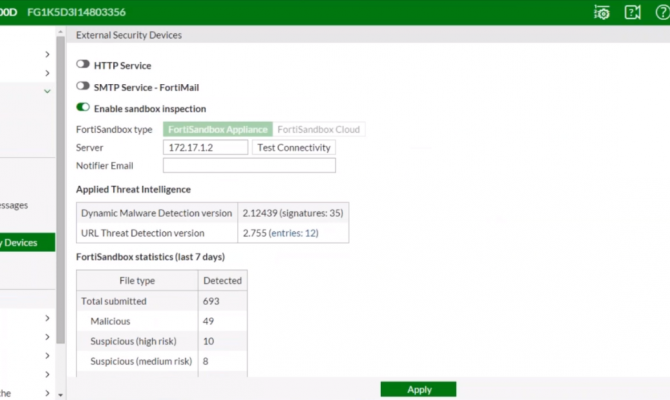Open the help question mark icon

click(x=663, y=12)
